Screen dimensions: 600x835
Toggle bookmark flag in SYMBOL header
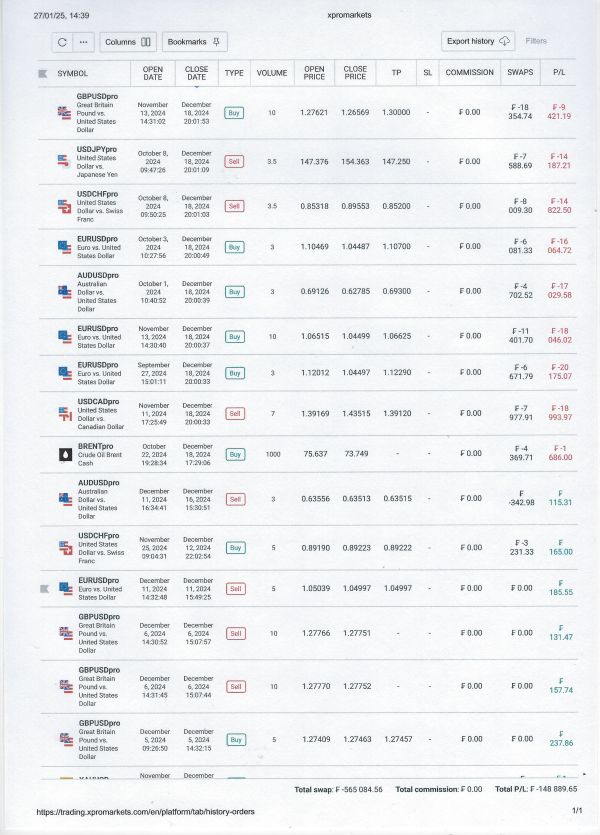pos(43,73)
